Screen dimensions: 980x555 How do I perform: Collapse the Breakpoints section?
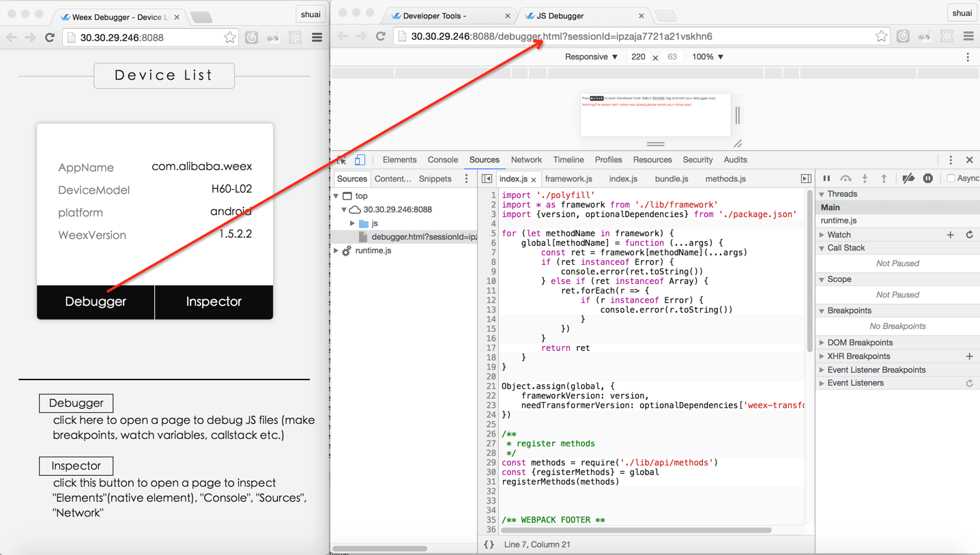coord(822,311)
